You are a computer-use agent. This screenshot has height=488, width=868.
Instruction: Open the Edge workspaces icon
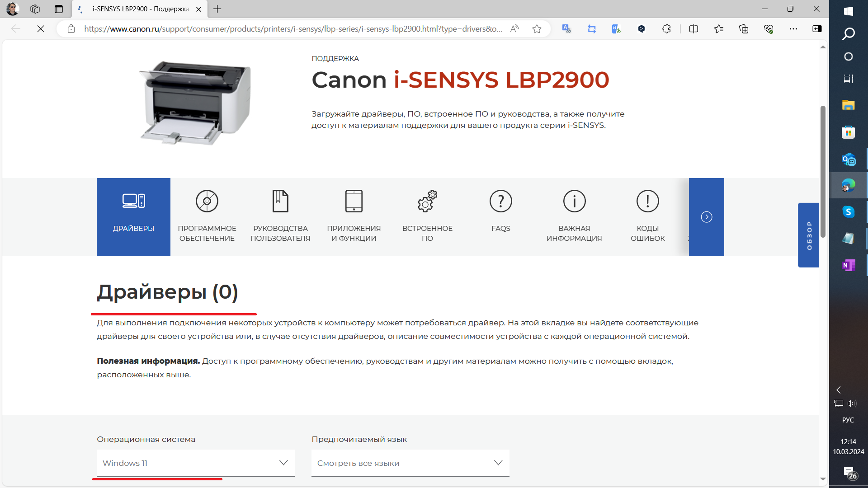35,9
